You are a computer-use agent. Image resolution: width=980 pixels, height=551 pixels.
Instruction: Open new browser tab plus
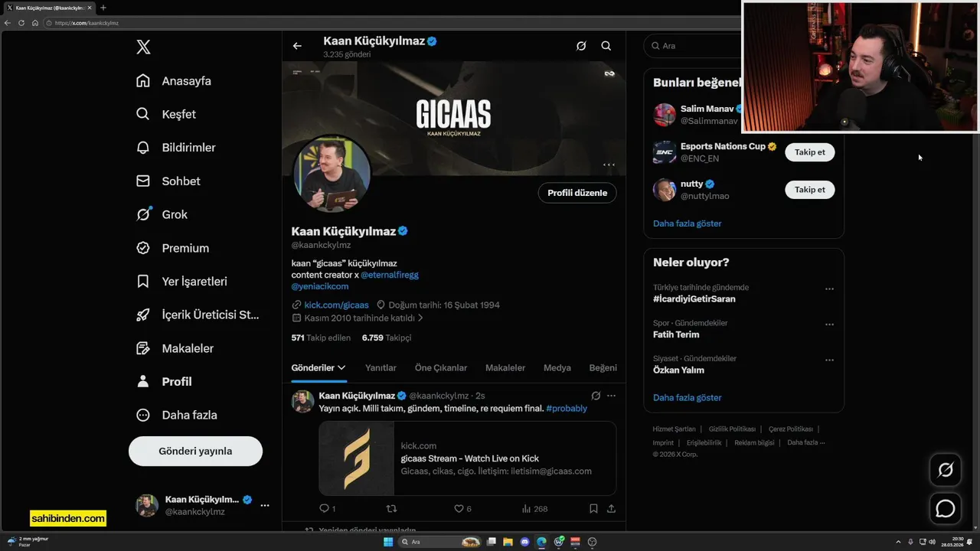point(103,8)
